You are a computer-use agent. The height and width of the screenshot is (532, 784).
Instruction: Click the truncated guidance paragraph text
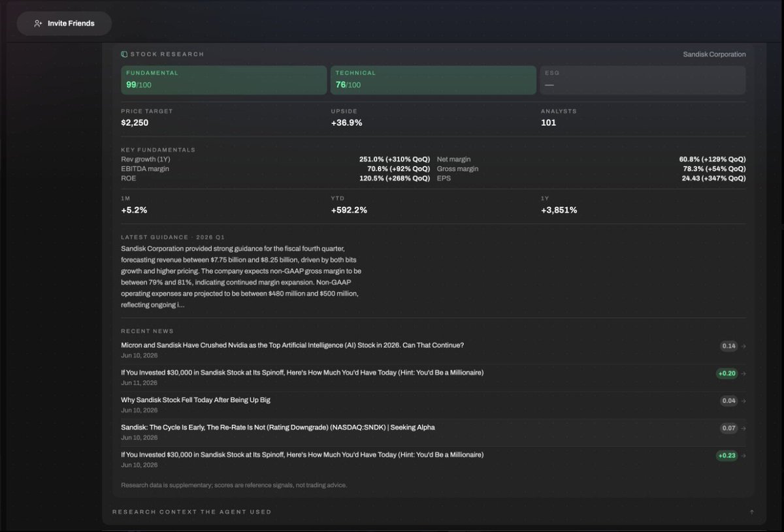[241, 277]
